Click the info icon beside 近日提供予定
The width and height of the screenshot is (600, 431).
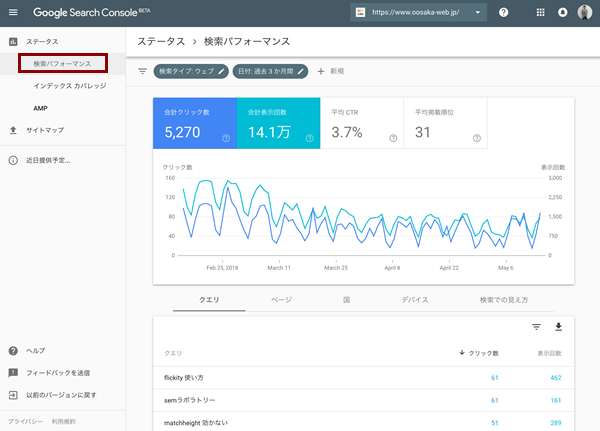coord(13,160)
